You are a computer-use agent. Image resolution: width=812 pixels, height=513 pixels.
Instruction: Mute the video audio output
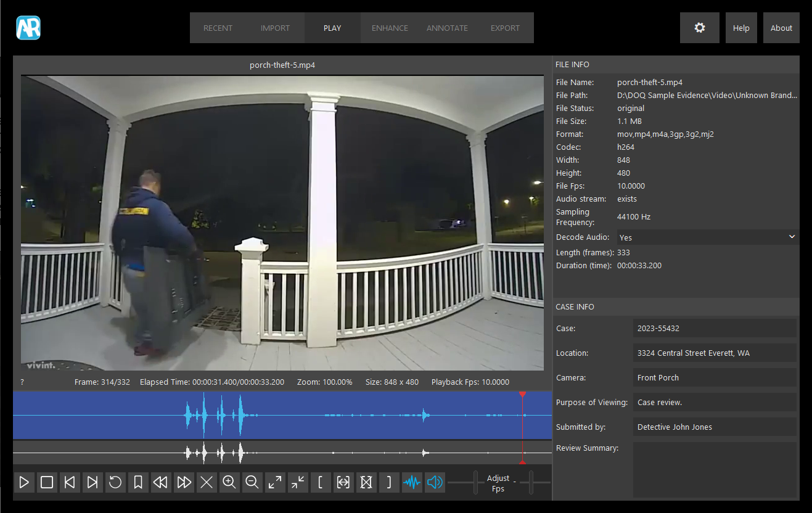pyautogui.click(x=435, y=482)
